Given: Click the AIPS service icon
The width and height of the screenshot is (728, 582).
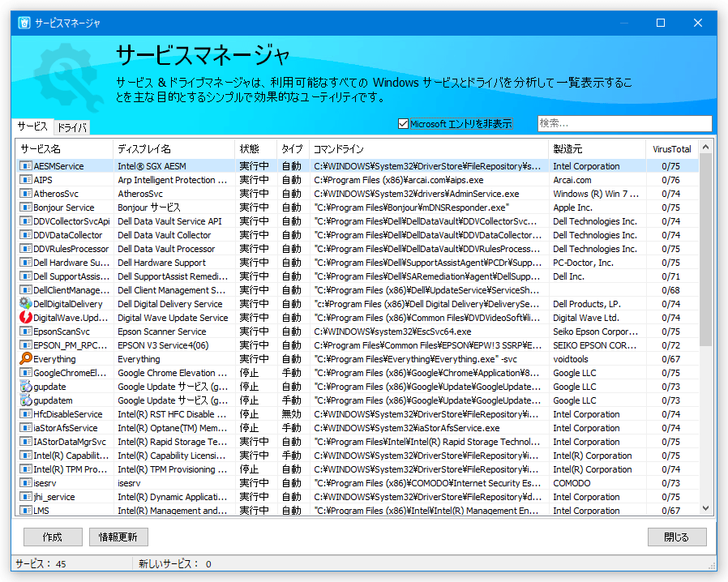Looking at the screenshot, I should (x=25, y=180).
